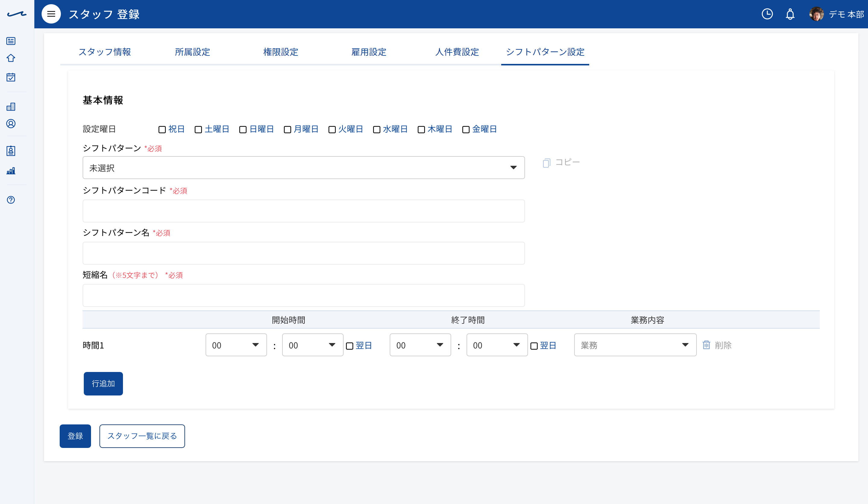The height and width of the screenshot is (504, 868).
Task: Expand the シフトパターン 未選択 dropdown
Action: pyautogui.click(x=303, y=168)
